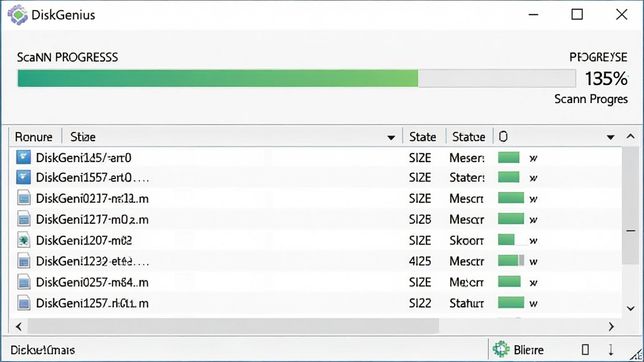
Task: Click the green icon of DiskGeni1207-m02
Action: 24,240
